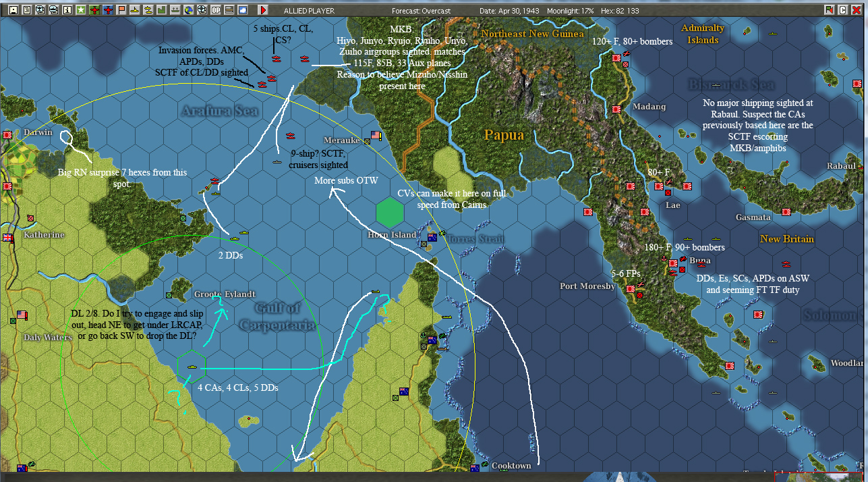Click the Forecast: Overcast status text
The image size is (868, 482).
(x=421, y=11)
